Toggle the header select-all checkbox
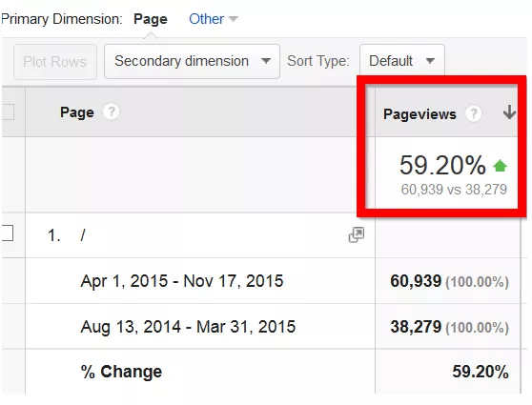Viewport: 532px width, 405px height. [x=8, y=111]
